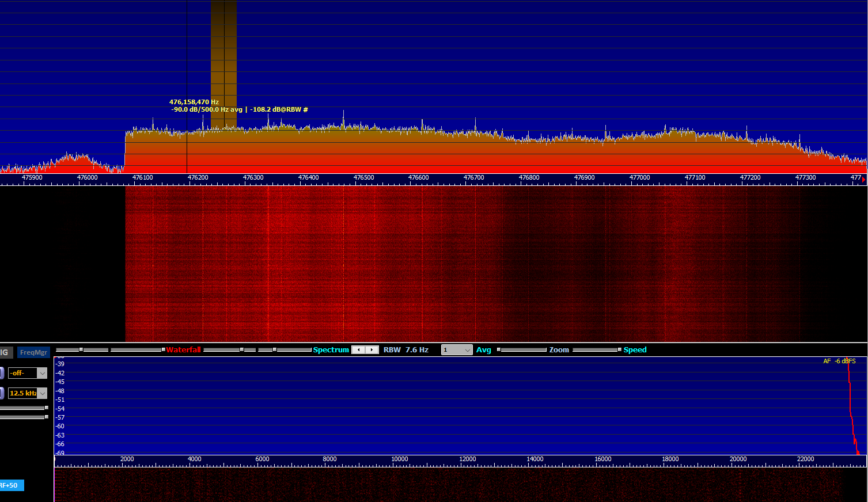This screenshot has width=868, height=502.
Task: Click 476300 on the RF frequency scale
Action: [x=253, y=177]
